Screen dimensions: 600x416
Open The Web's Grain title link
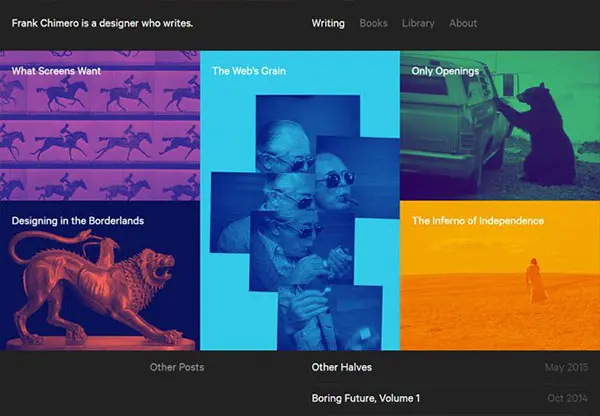249,71
